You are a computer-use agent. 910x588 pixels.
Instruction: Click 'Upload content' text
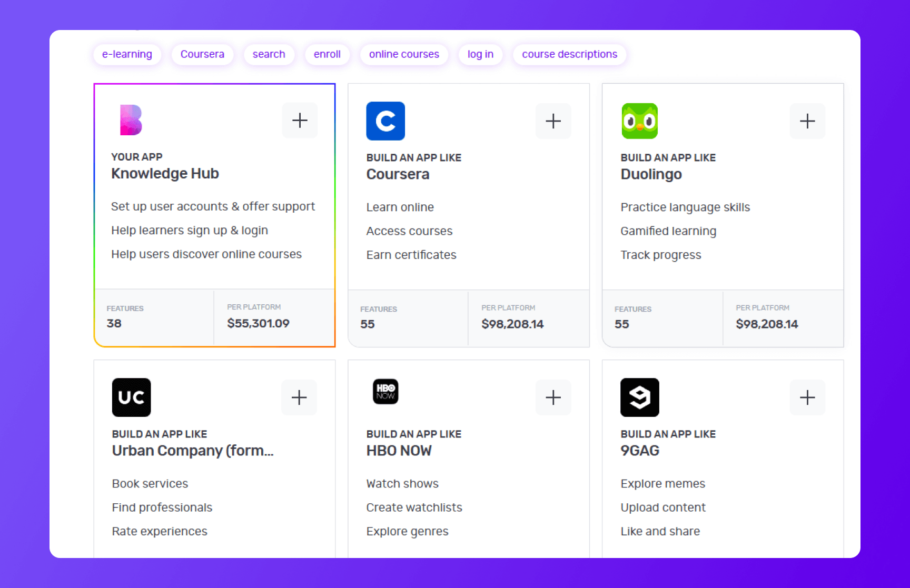(x=663, y=507)
